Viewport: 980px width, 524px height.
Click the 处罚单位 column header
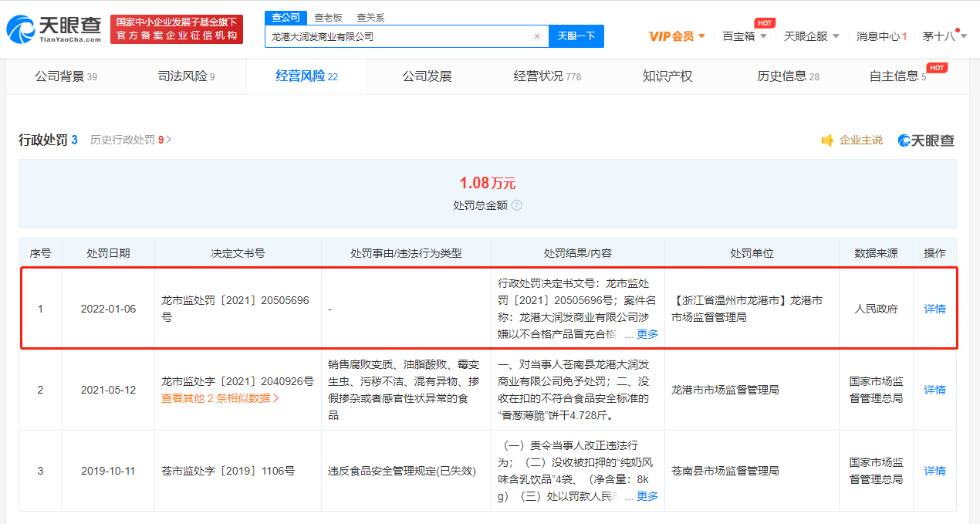pos(752,253)
